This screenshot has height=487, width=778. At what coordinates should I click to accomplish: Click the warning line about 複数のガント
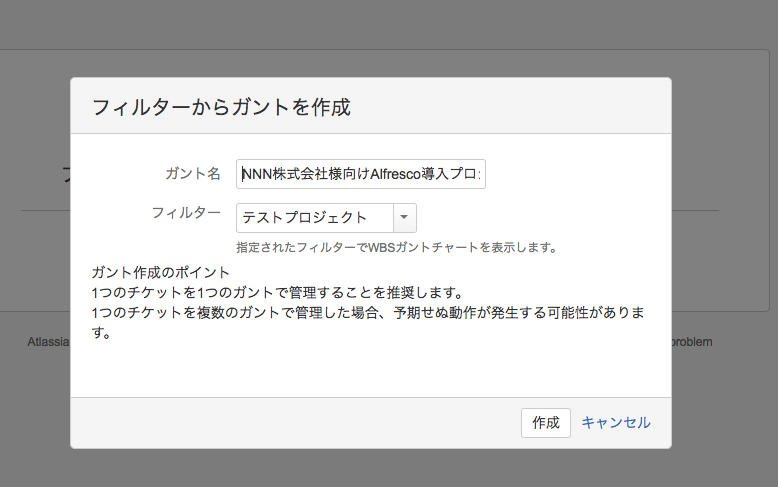pyautogui.click(x=368, y=322)
